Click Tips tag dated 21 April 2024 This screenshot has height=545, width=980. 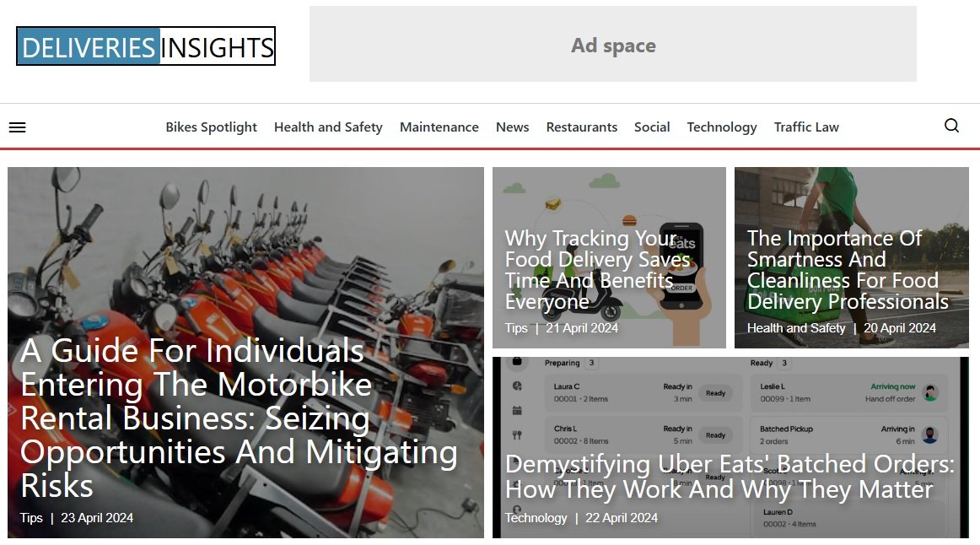[516, 328]
